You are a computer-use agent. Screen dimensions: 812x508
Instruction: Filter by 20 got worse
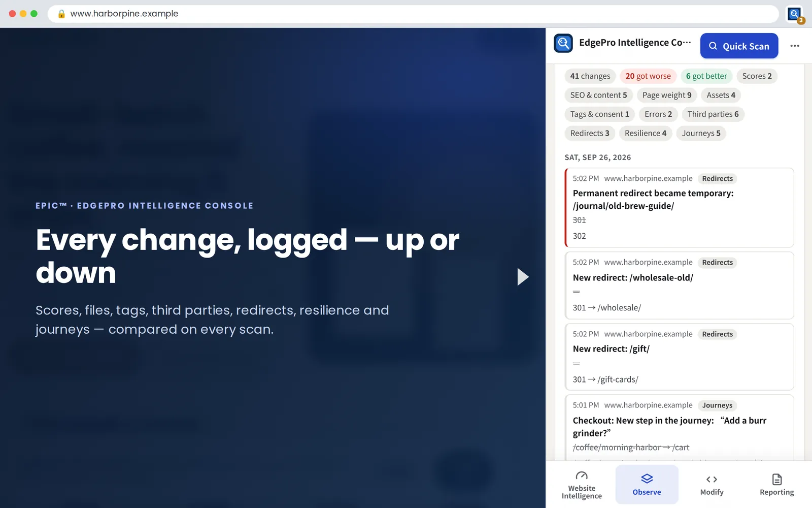click(648, 76)
